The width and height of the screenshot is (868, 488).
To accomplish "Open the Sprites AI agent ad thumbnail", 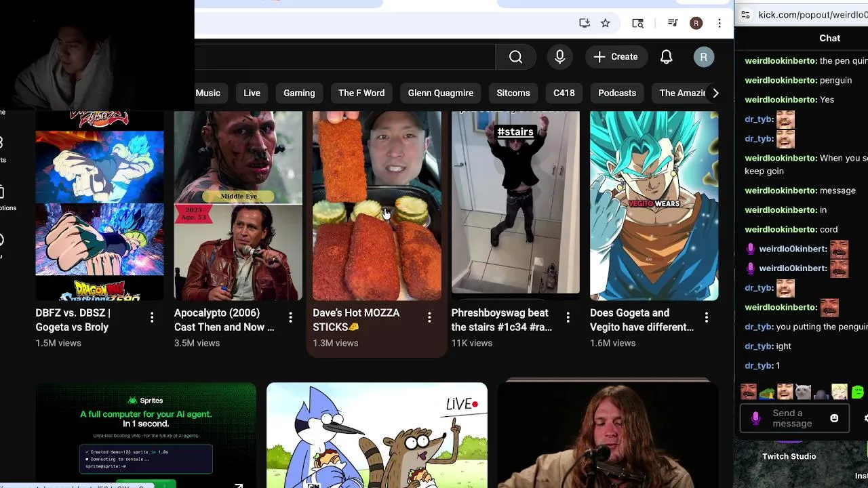I will pyautogui.click(x=146, y=435).
